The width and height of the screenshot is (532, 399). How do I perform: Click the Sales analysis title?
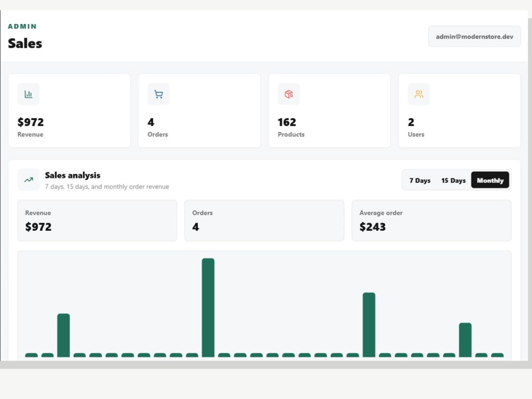(72, 176)
